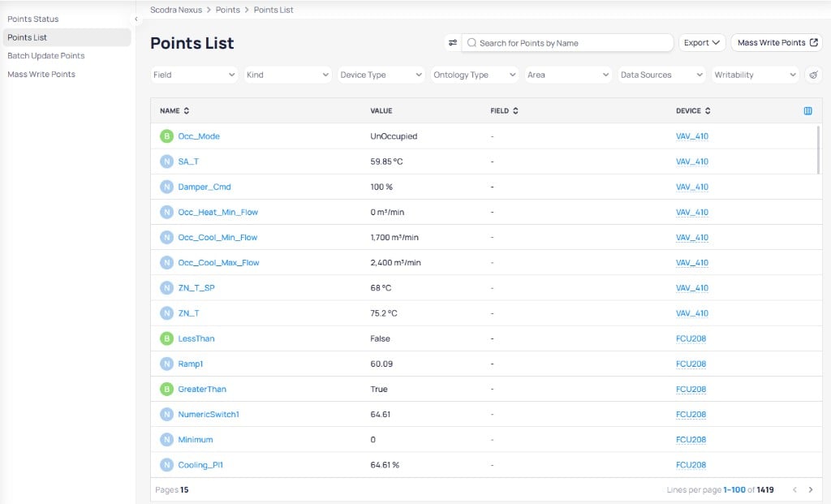Open the GreaterThan point link
831x504 pixels.
(202, 389)
